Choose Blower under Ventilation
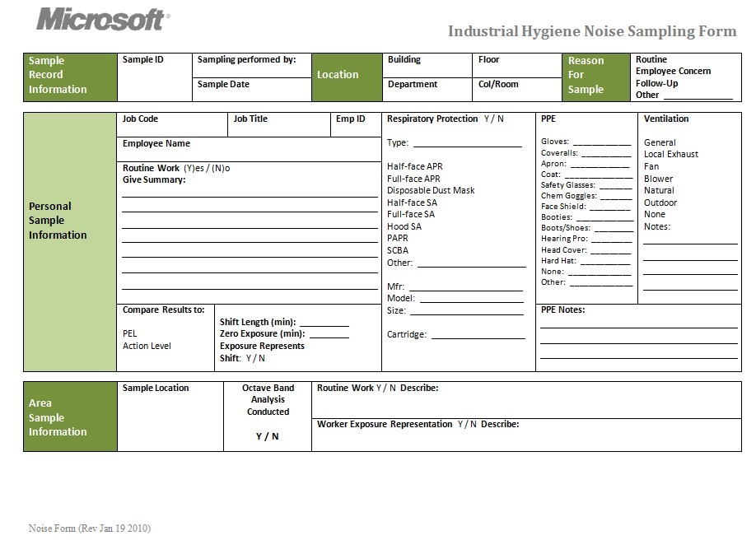The width and height of the screenshot is (756, 540). [x=658, y=179]
